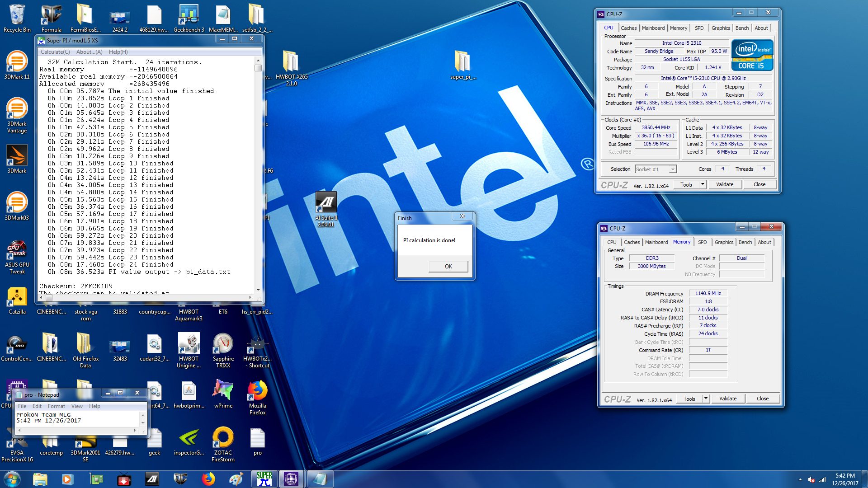Switch to Caches tab in top CPU-Z
The image size is (868, 488).
(628, 28)
